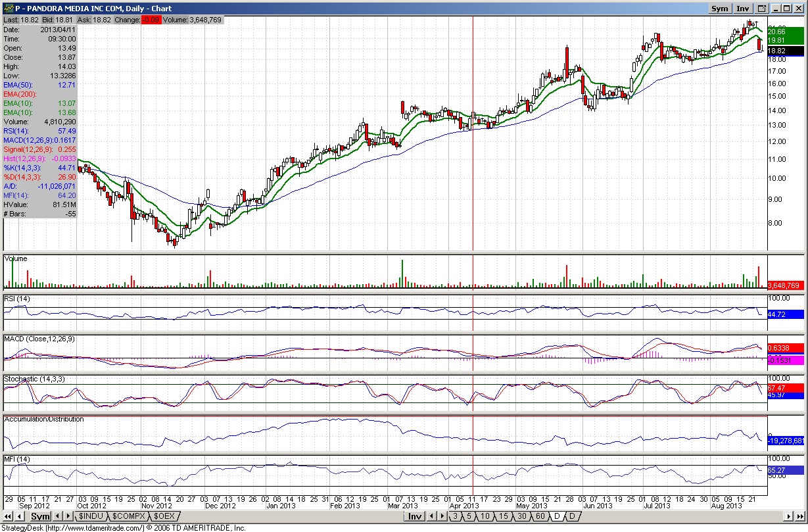Click the Hist(12,26,9) -0.0933 row

click(40, 158)
